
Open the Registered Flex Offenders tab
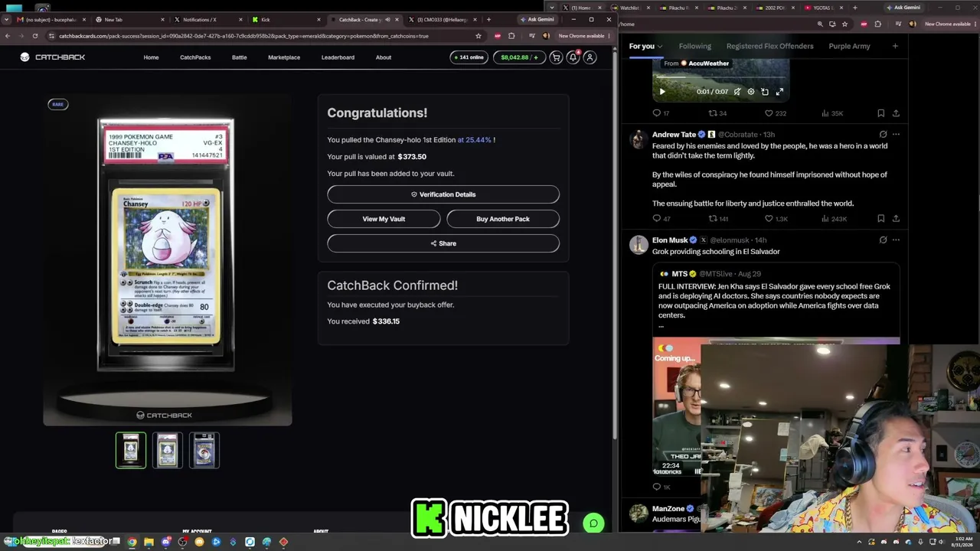769,46
